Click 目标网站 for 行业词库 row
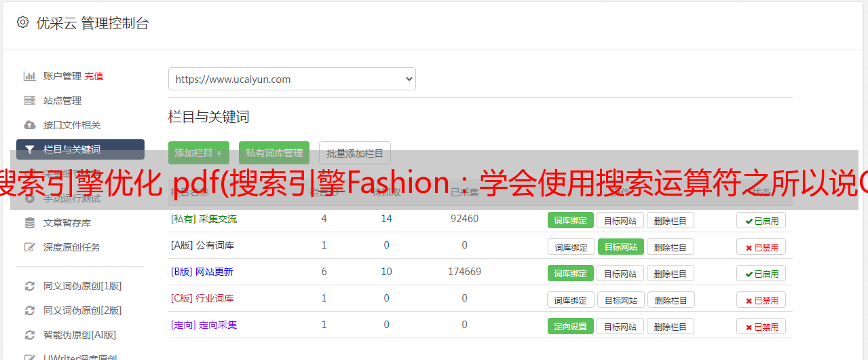 pyautogui.click(x=621, y=300)
